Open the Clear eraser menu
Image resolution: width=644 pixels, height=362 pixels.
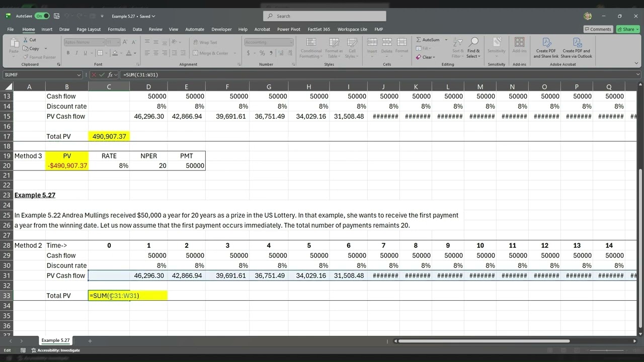click(x=425, y=57)
